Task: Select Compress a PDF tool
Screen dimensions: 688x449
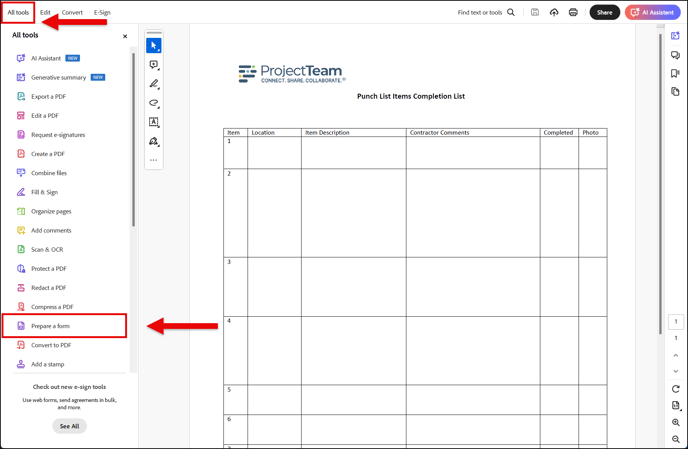Action: tap(45, 306)
